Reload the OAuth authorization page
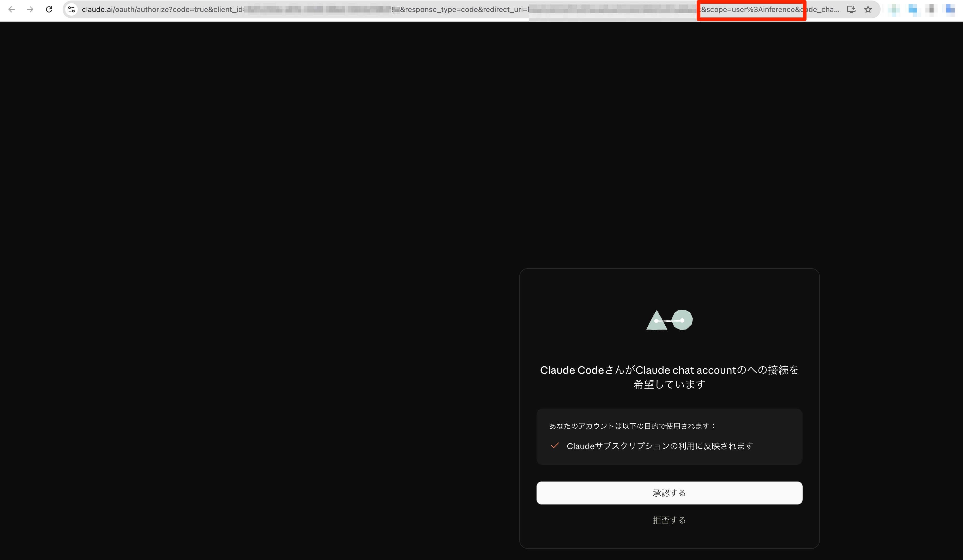The height and width of the screenshot is (560, 963). pyautogui.click(x=49, y=10)
